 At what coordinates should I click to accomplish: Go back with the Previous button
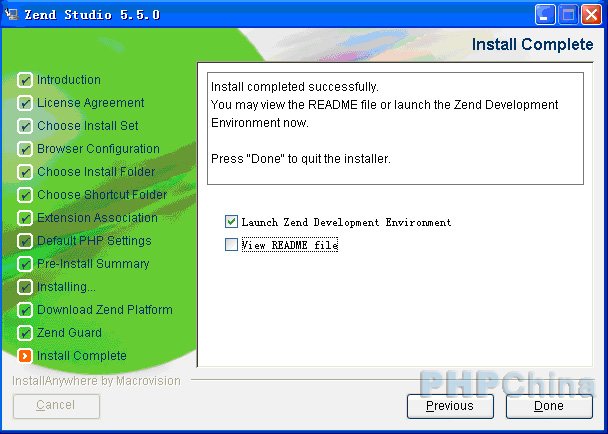click(x=450, y=406)
